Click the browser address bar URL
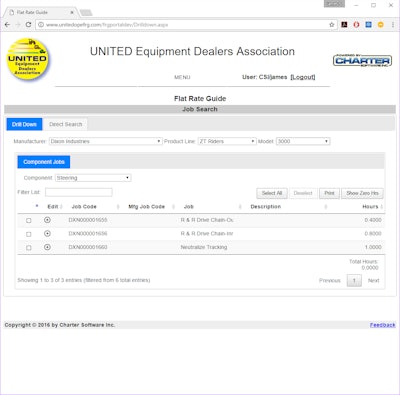Viewport: 400px width, 395px height. click(x=107, y=25)
